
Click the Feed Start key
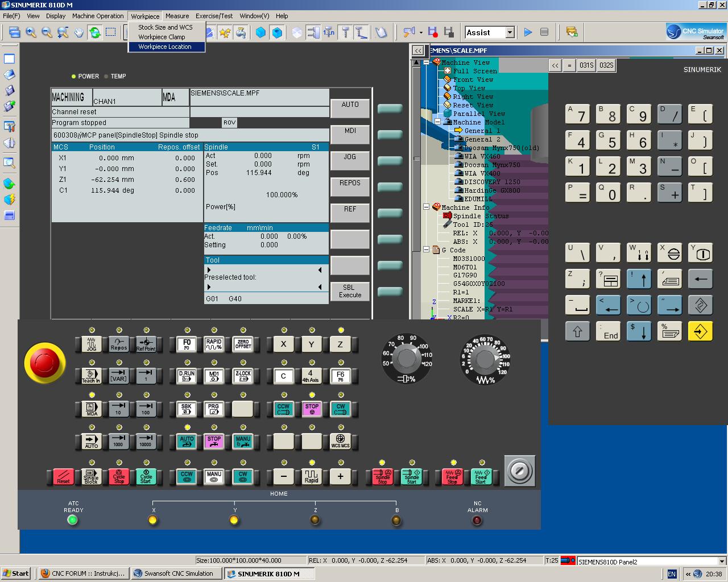point(481,476)
